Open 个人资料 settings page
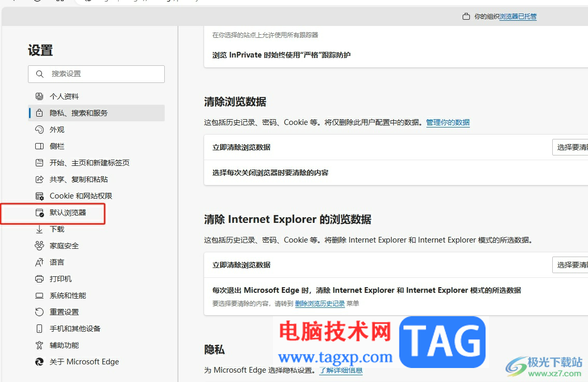The width and height of the screenshot is (588, 382). [x=96, y=96]
